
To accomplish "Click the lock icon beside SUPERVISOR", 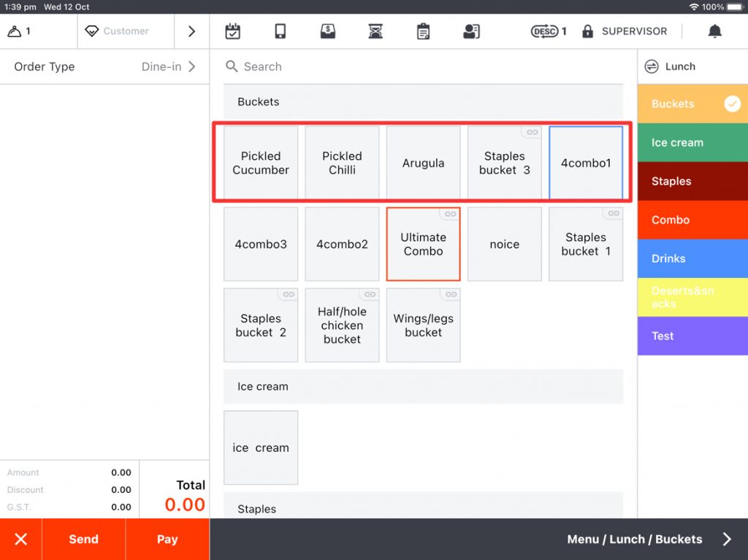I will [x=587, y=31].
